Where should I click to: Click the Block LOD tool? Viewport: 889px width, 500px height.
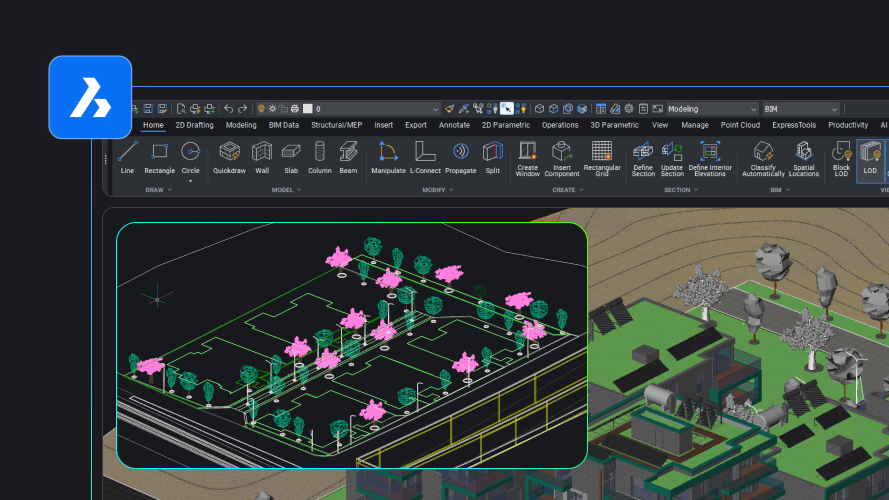[841, 159]
